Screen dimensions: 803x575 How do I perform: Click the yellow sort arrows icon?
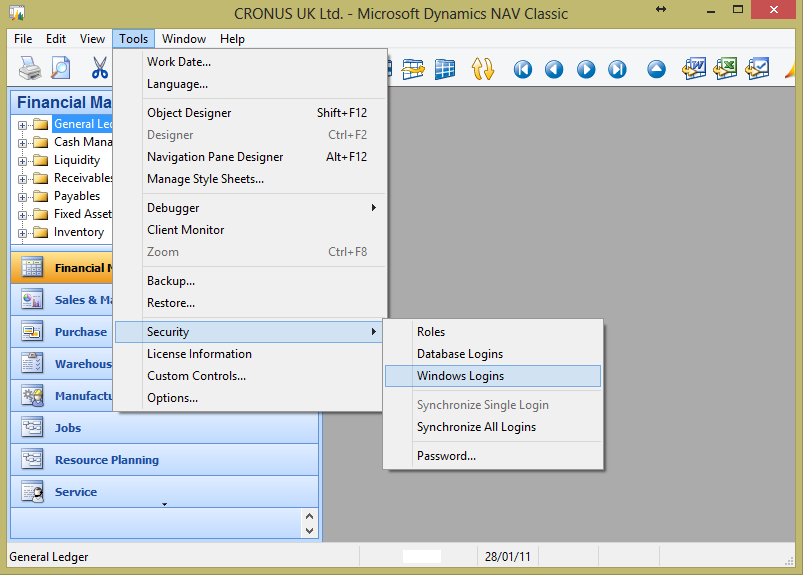(482, 69)
